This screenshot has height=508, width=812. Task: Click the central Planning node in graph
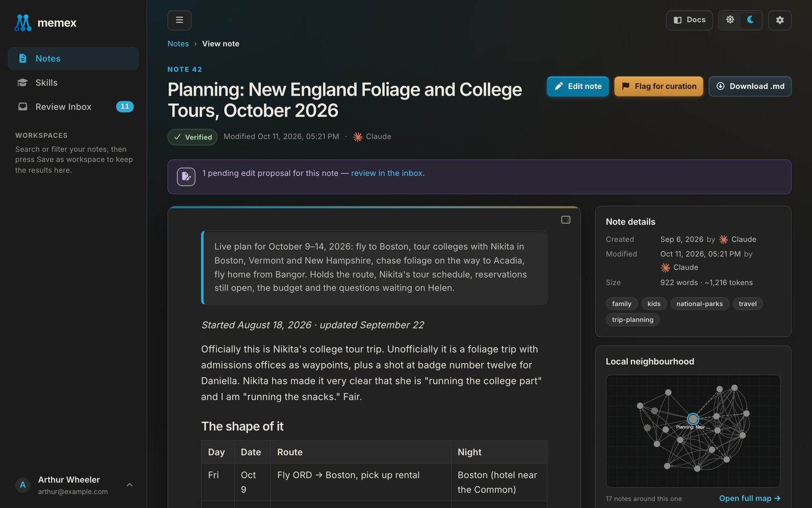693,419
